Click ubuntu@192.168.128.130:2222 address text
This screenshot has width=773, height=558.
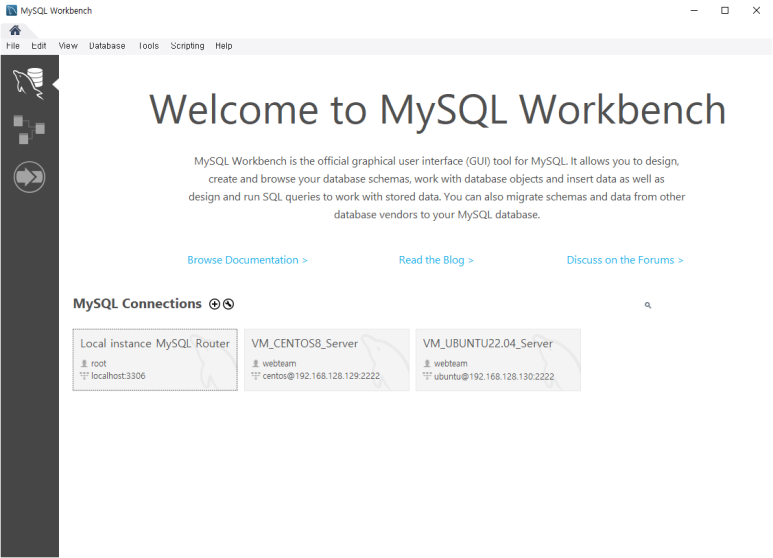(494, 376)
